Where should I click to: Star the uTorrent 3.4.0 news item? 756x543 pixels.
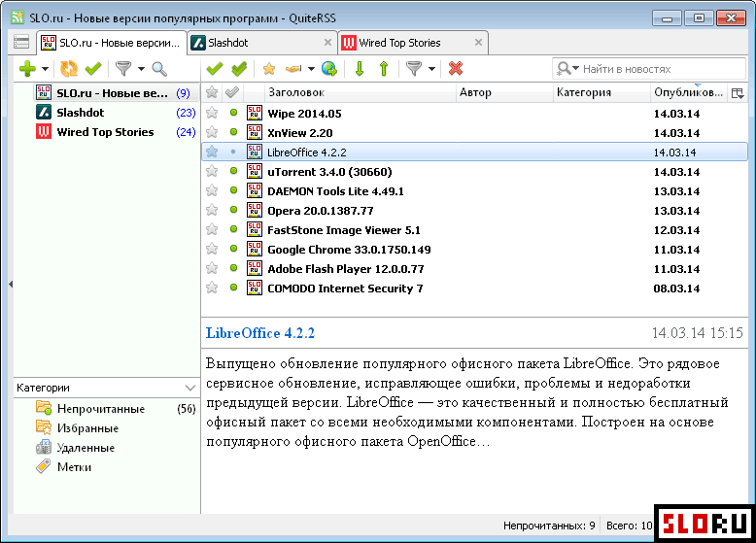click(x=212, y=172)
